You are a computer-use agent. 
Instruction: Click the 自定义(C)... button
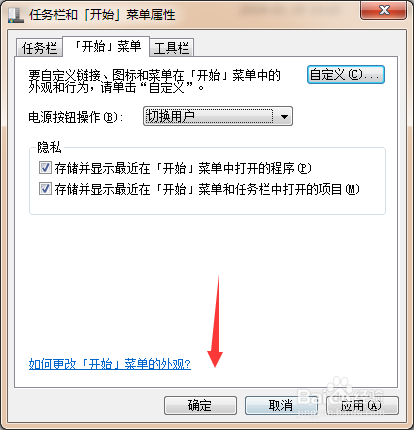click(346, 74)
